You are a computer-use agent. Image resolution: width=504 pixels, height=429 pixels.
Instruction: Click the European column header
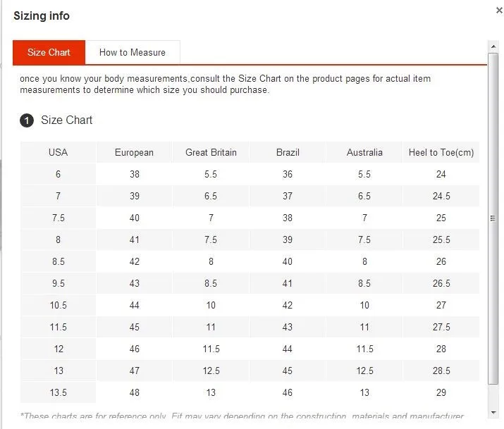(135, 152)
